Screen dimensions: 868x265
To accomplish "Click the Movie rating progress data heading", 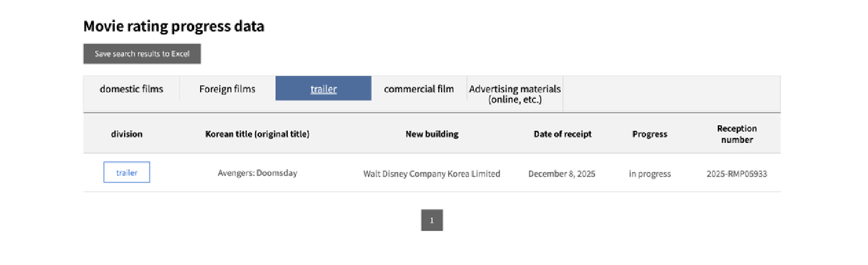I will [x=173, y=26].
